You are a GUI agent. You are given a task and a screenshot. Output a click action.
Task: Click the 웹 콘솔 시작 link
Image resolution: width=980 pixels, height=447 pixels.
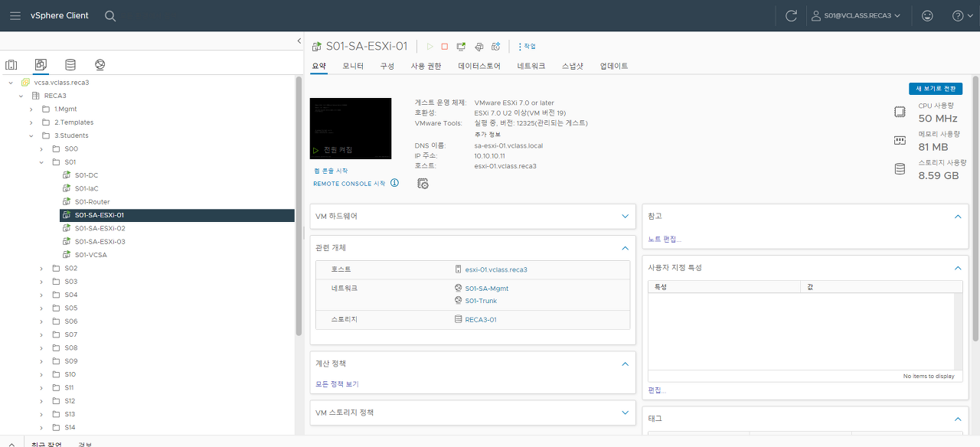tap(331, 171)
